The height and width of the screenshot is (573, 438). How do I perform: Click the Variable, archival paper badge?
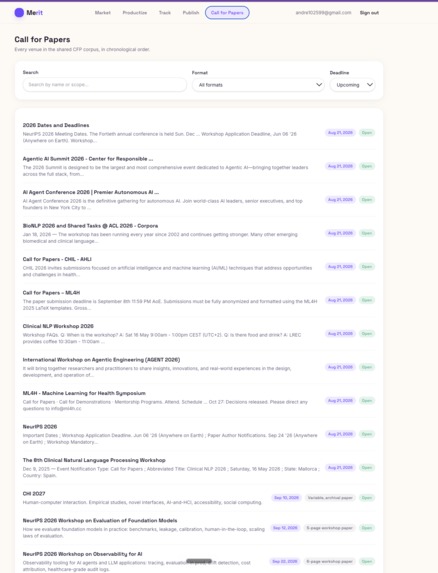coord(330,498)
